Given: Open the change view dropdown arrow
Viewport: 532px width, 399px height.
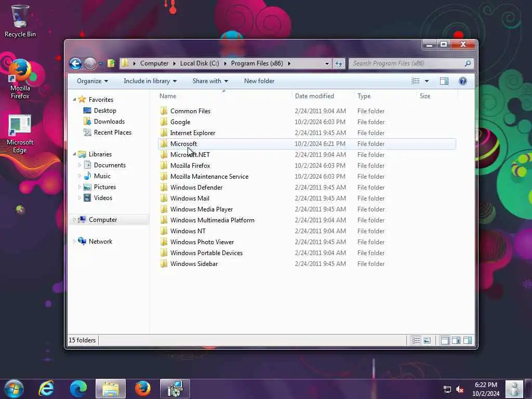Looking at the screenshot, I should pos(427,81).
